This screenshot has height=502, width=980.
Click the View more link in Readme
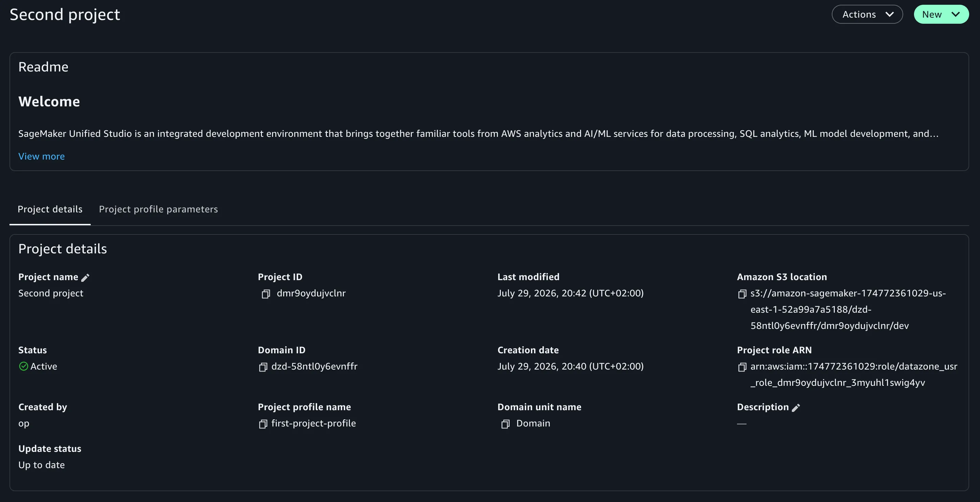click(x=42, y=156)
